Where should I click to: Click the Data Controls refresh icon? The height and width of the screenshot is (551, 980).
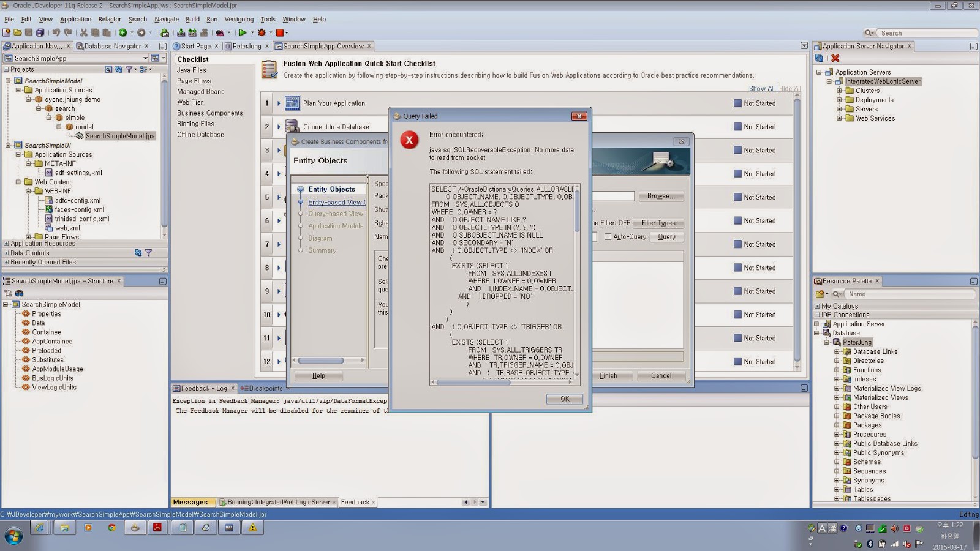[138, 253]
